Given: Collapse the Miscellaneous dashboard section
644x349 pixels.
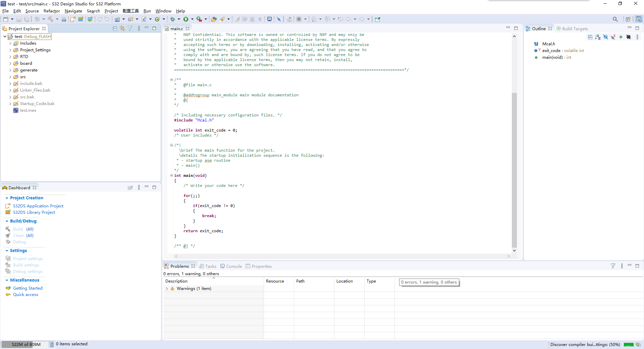Looking at the screenshot, I should pyautogui.click(x=7, y=280).
